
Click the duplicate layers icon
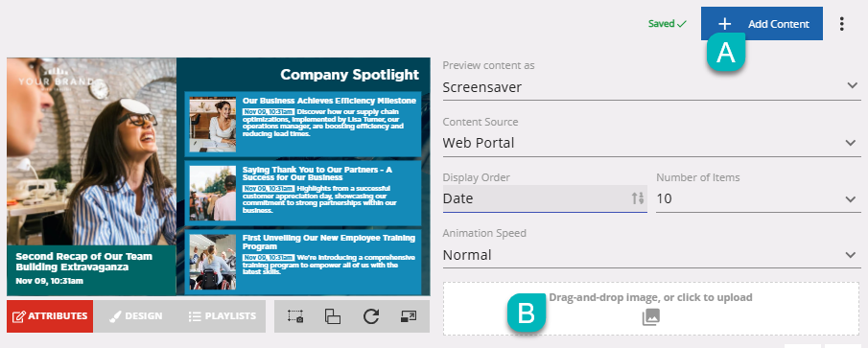point(332,316)
